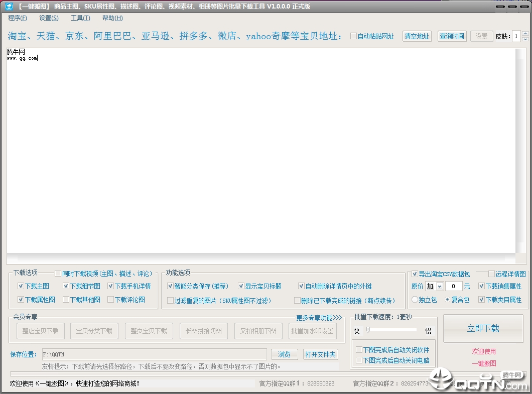Click the 长图拼接切图 button
532x394 pixels.
pyautogui.click(x=204, y=331)
